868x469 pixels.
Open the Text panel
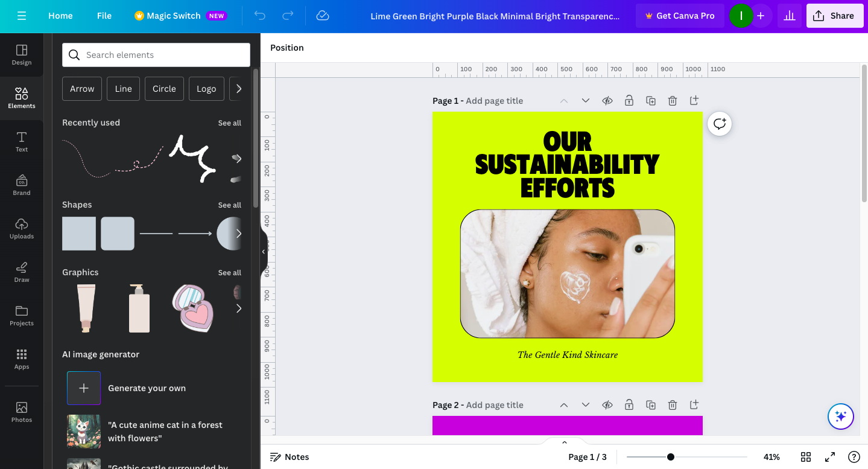pos(22,142)
